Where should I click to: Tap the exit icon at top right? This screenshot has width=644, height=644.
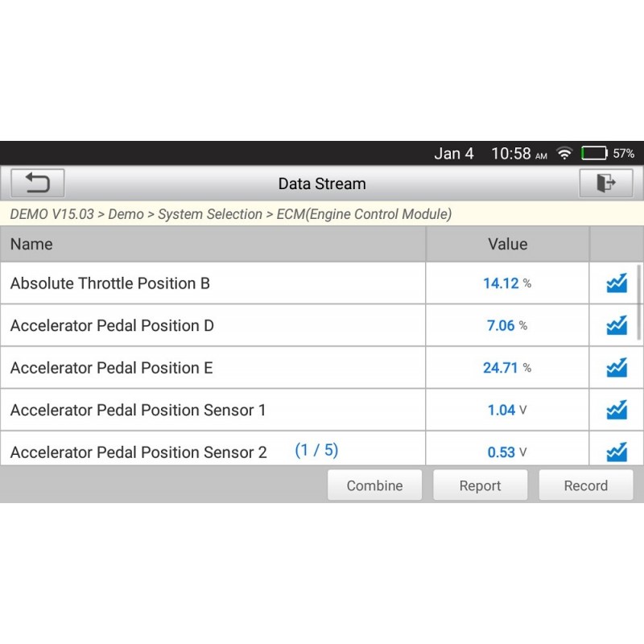click(605, 184)
